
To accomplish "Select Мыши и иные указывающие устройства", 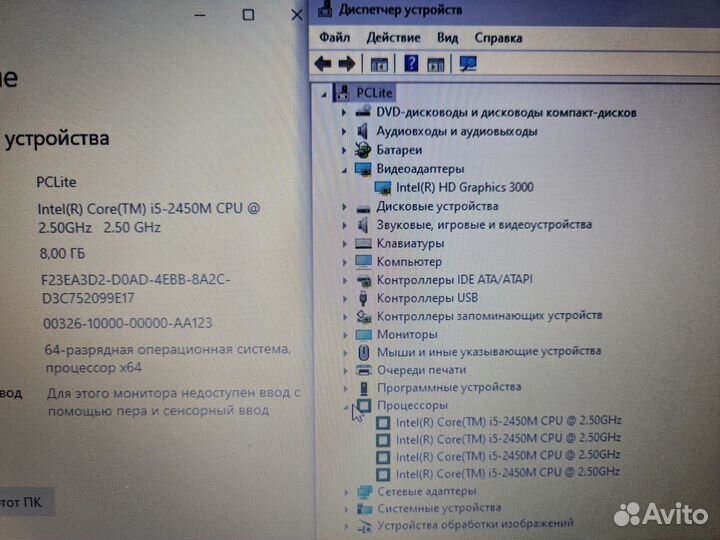I will click(489, 352).
